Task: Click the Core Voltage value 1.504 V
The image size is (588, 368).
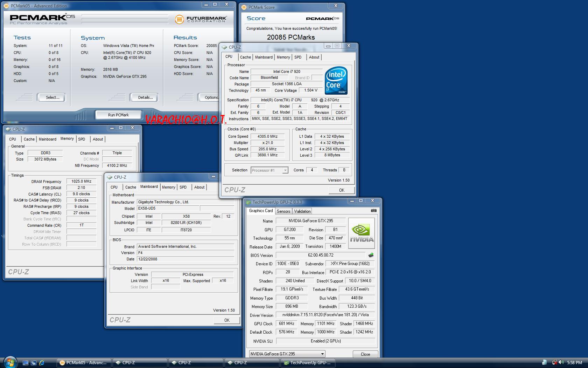Action: (x=311, y=90)
